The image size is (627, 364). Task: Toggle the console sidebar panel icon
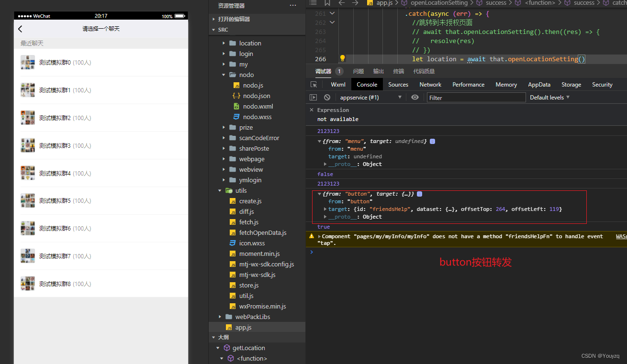coord(313,98)
